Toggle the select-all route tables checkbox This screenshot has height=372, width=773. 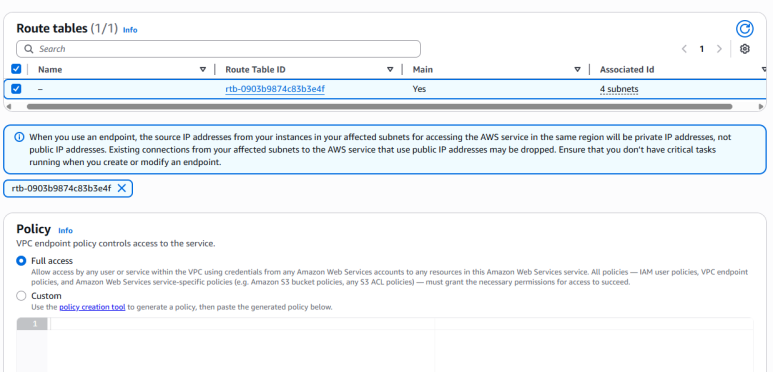coord(16,69)
